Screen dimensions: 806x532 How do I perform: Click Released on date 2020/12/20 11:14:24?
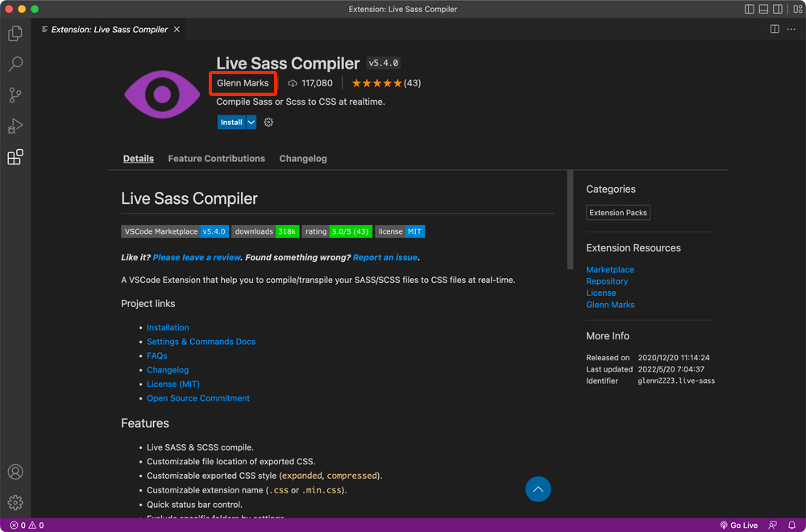coord(673,357)
